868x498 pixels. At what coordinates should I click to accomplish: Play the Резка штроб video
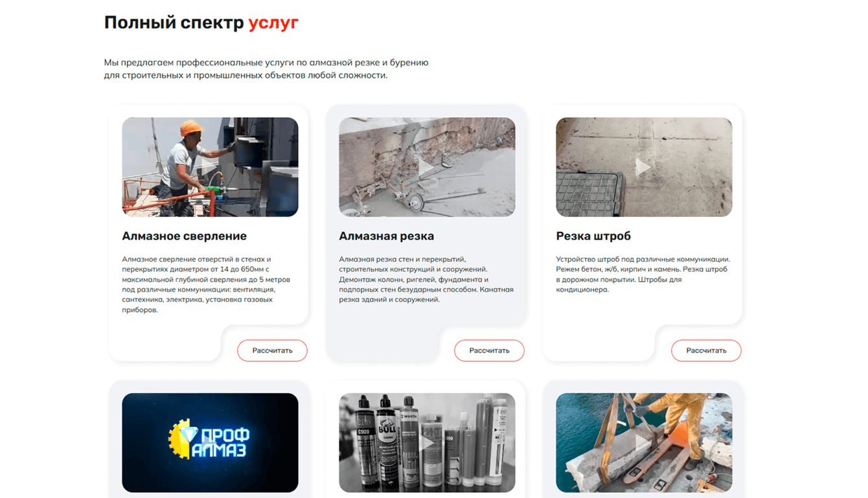point(643,167)
